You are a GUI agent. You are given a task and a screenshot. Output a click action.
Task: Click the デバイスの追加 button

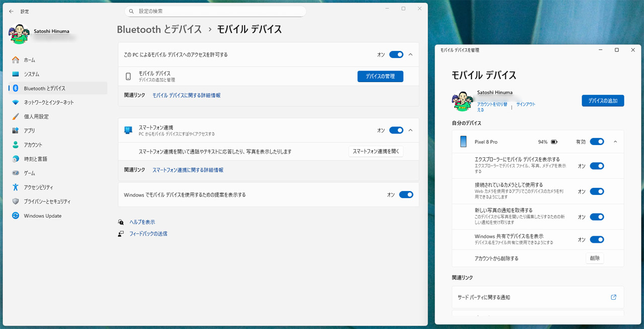coord(602,100)
